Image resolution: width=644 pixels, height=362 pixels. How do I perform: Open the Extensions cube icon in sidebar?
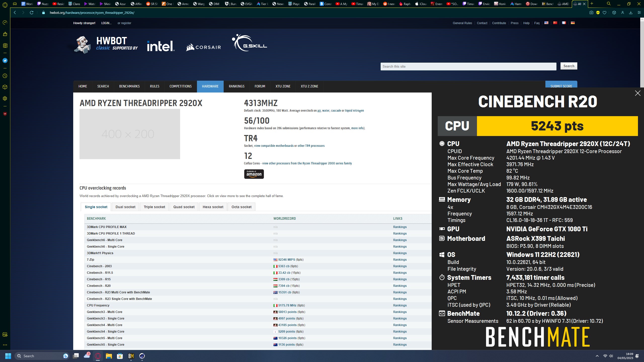tap(5, 87)
